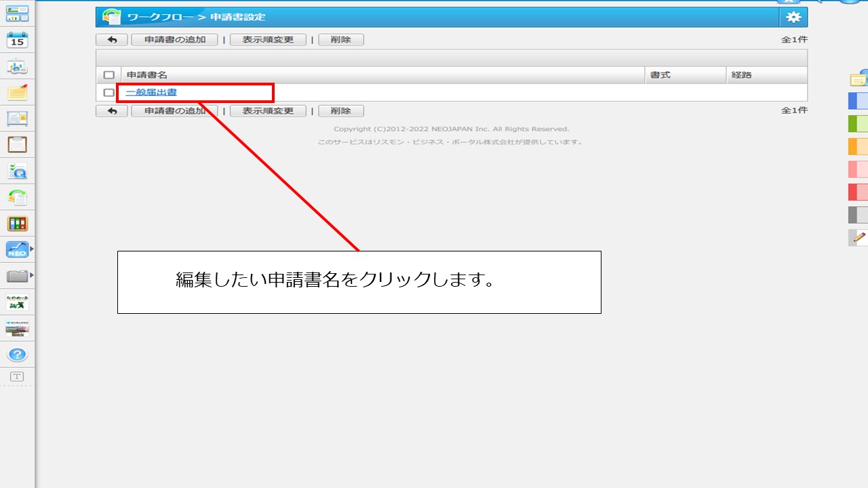This screenshot has width=868, height=488.
Task: Go to ワークフロー via the breadcrumb
Action: 161,17
